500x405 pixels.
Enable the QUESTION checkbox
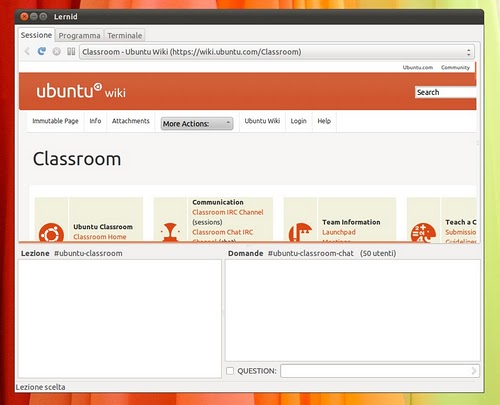230,371
